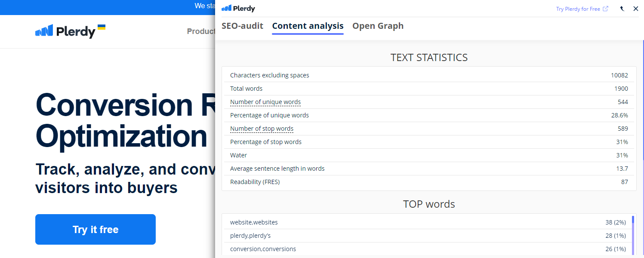The height and width of the screenshot is (258, 644).
Task: Click the TOP words list scrollbar
Action: click(633, 236)
